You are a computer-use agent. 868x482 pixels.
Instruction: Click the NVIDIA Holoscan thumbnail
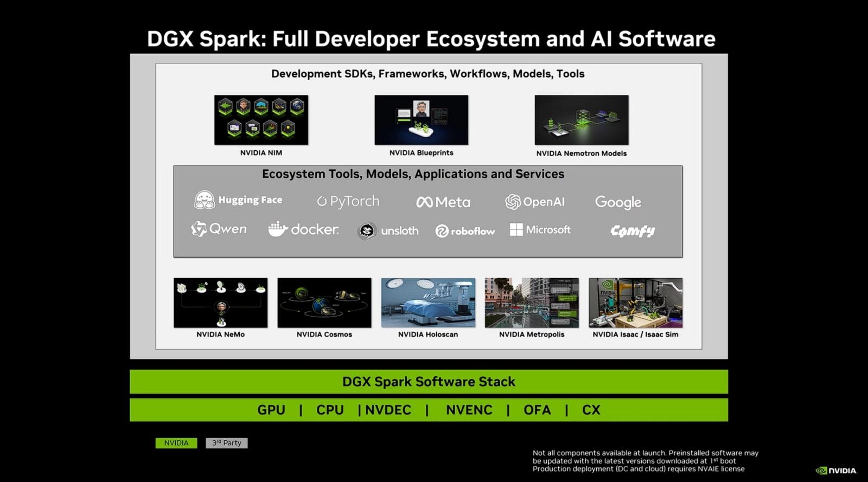click(428, 303)
